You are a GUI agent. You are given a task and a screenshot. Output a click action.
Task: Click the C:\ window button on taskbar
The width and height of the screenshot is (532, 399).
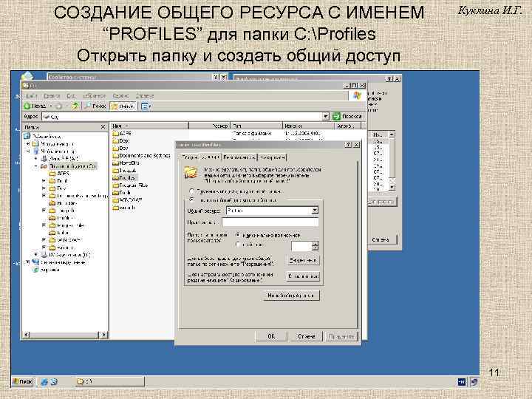(109, 382)
